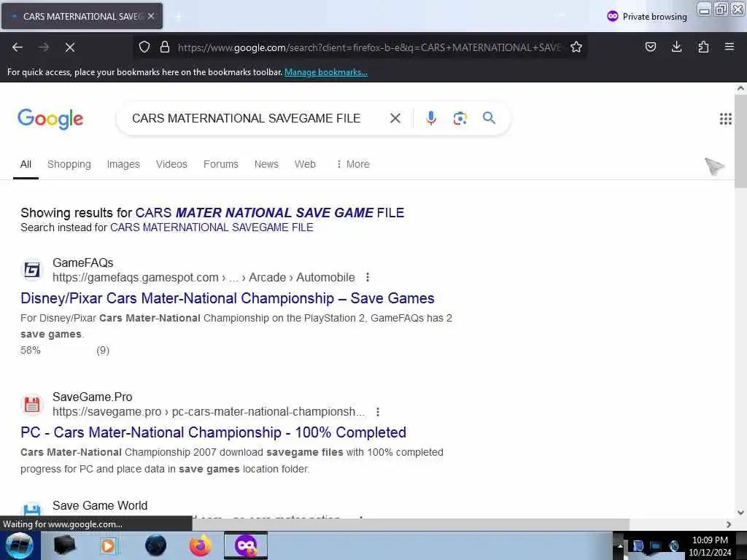The width and height of the screenshot is (747, 560).
Task: Click the scroll down arrow
Action: 740,513
